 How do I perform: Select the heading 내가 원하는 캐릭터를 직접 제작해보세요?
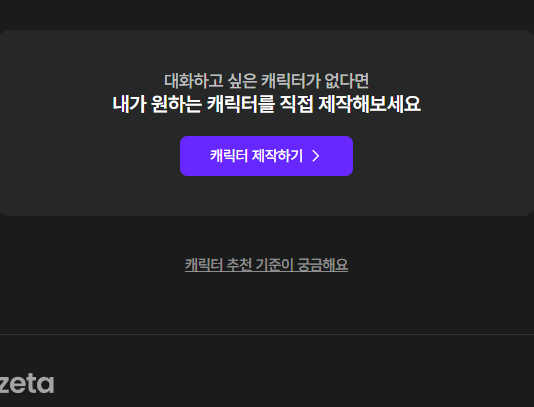click(x=266, y=104)
